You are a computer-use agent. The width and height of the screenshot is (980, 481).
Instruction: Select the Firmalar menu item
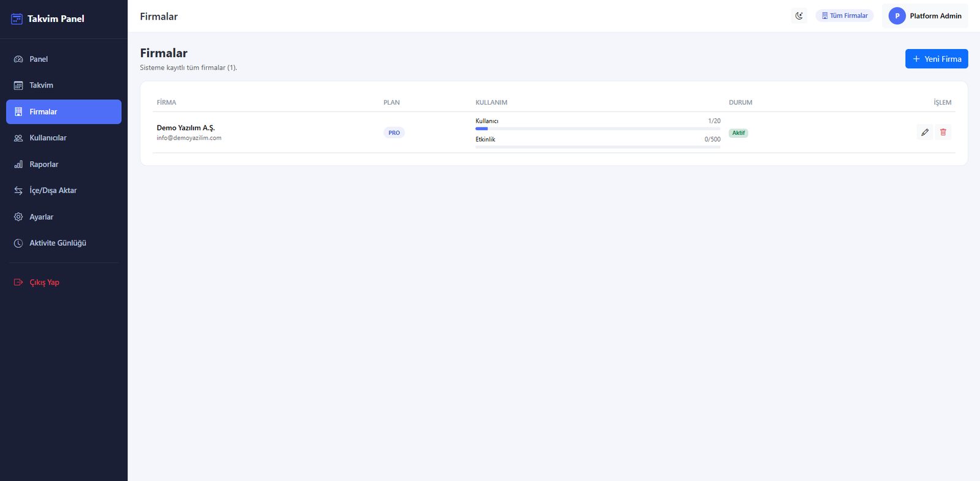pyautogui.click(x=64, y=112)
